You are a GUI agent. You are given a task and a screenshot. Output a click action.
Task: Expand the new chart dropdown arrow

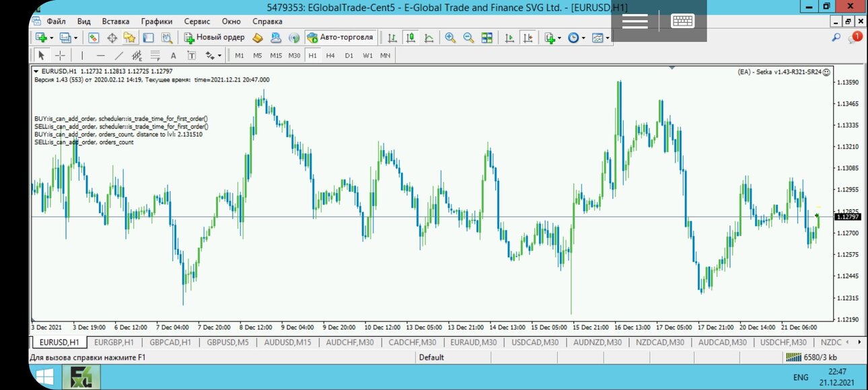pyautogui.click(x=52, y=38)
